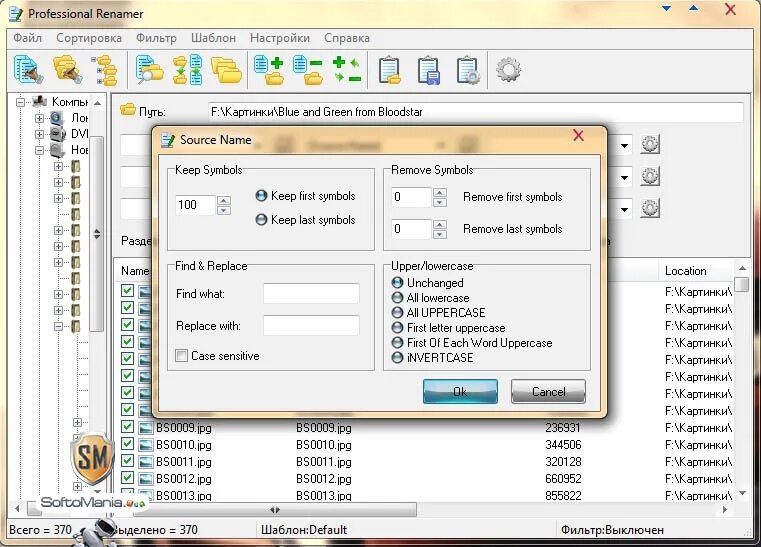Confirm with the Ok button
Viewport: 761px width, 547px height.
pyautogui.click(x=460, y=391)
